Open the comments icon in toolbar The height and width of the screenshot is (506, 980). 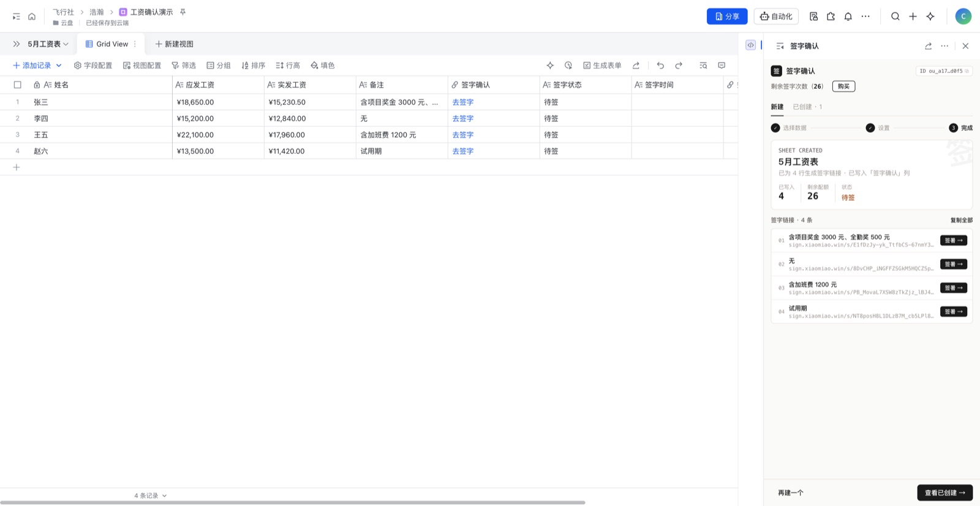click(722, 66)
